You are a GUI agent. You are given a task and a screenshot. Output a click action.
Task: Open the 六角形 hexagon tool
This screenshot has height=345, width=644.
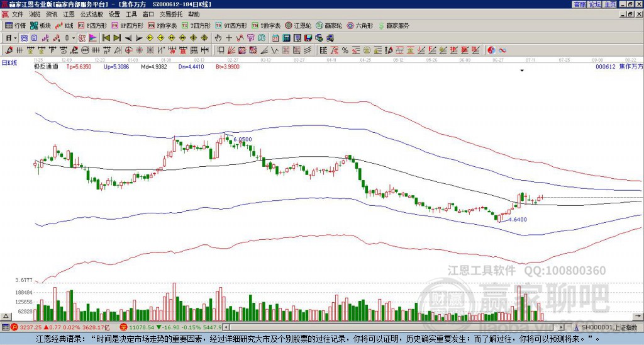[360, 25]
